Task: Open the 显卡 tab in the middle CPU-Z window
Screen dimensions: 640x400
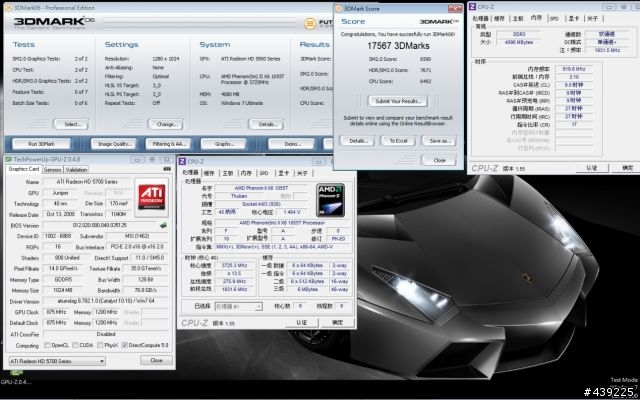Action: (283, 173)
